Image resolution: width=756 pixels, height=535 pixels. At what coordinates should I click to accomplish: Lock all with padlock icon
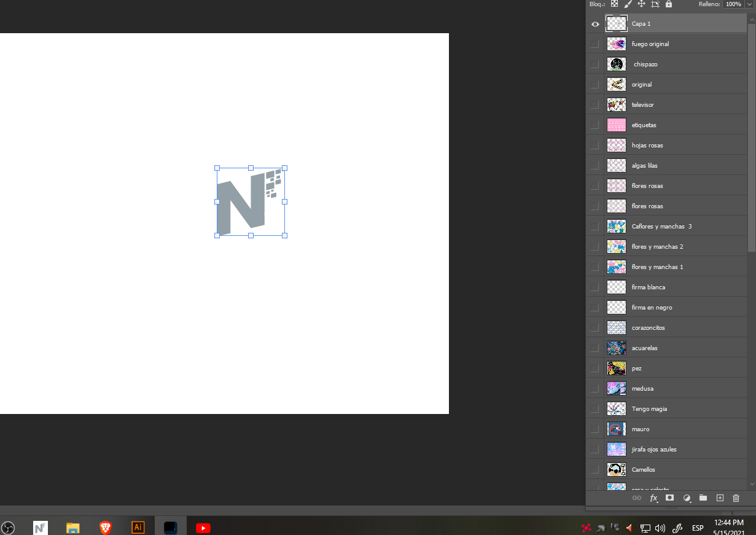[x=668, y=4]
